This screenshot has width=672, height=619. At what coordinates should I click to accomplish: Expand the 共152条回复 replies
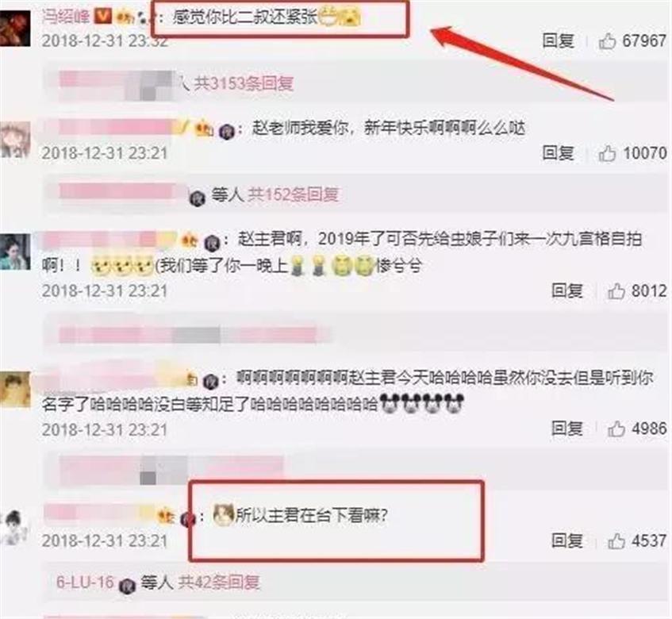[293, 195]
